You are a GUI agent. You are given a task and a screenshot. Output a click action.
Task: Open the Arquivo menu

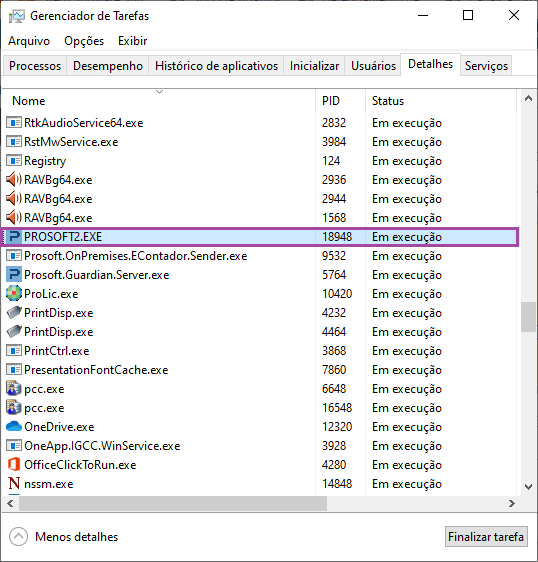pyautogui.click(x=29, y=41)
